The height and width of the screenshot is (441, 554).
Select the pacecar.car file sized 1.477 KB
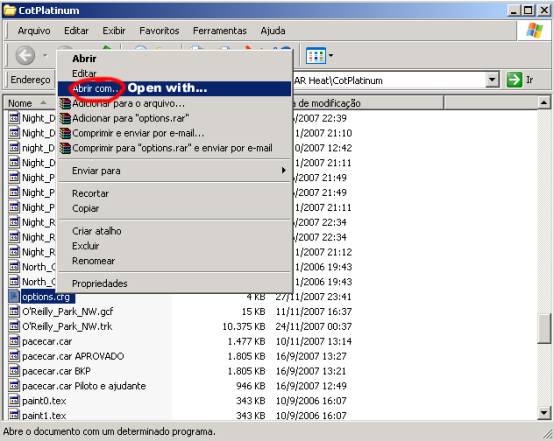(x=47, y=341)
